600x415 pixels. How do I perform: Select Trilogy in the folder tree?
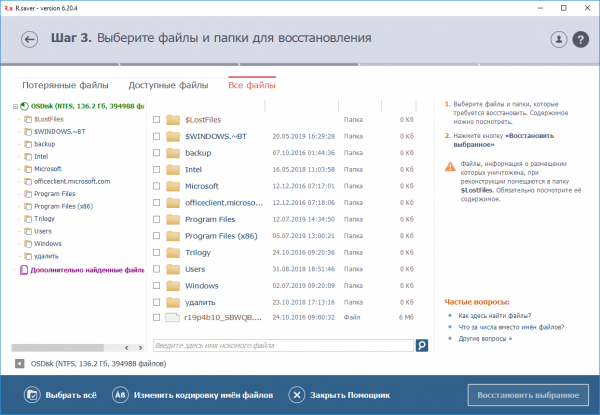click(x=44, y=219)
